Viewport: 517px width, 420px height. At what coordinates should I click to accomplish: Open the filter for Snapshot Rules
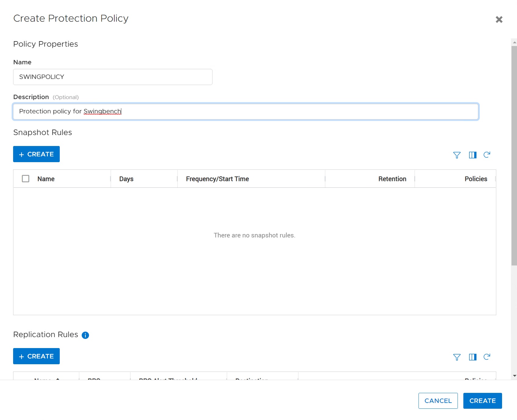pos(457,155)
